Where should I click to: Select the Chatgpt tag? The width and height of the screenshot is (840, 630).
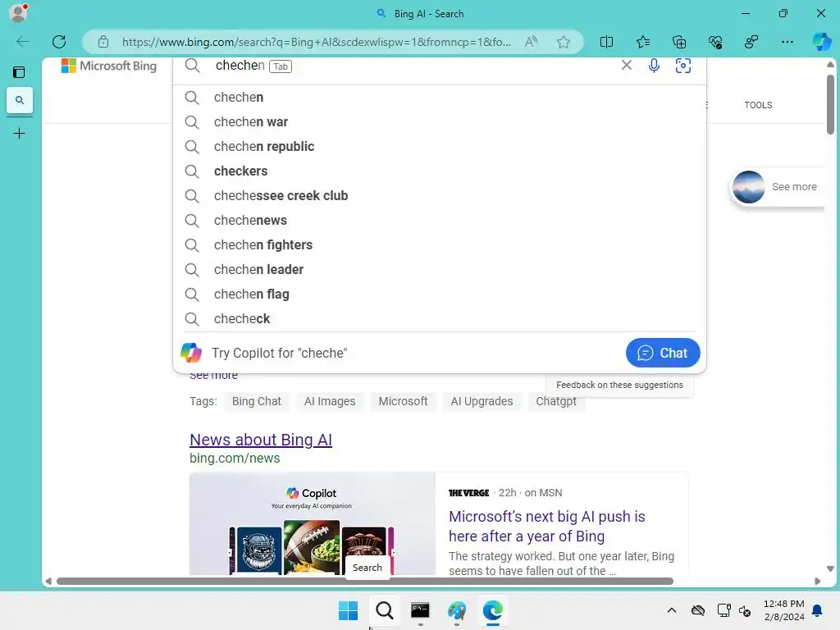click(x=556, y=401)
